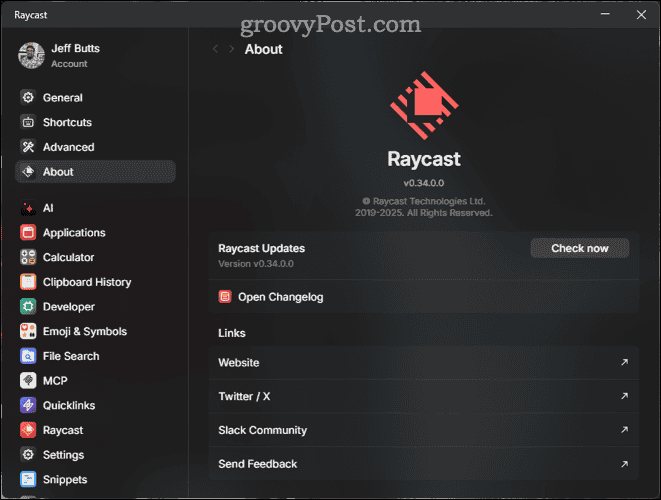Click the Shortcuts keyboard icon
The image size is (661, 500).
[28, 122]
